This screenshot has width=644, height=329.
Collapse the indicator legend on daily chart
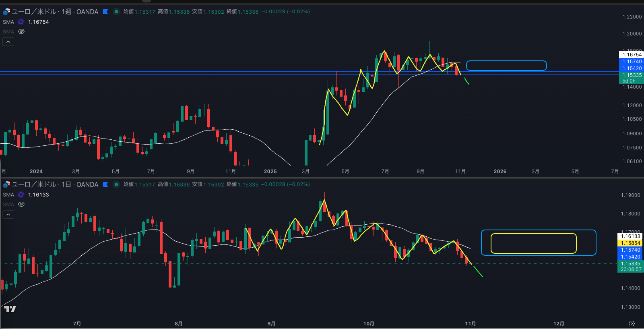(x=8, y=215)
